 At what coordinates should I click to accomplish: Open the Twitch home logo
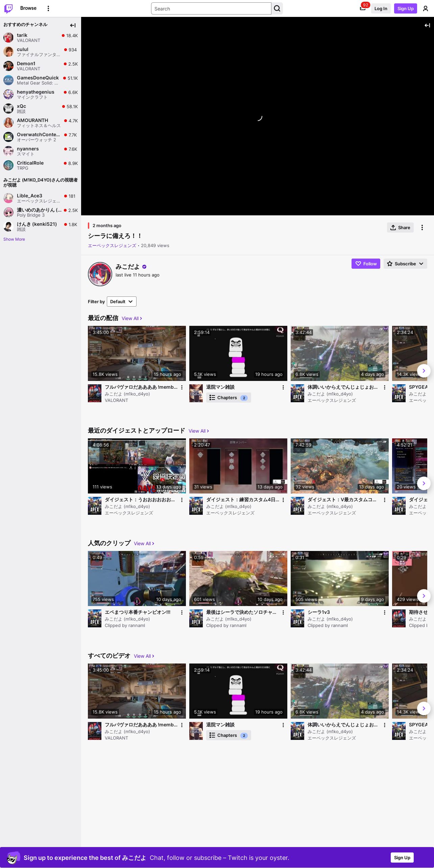pyautogui.click(x=8, y=8)
